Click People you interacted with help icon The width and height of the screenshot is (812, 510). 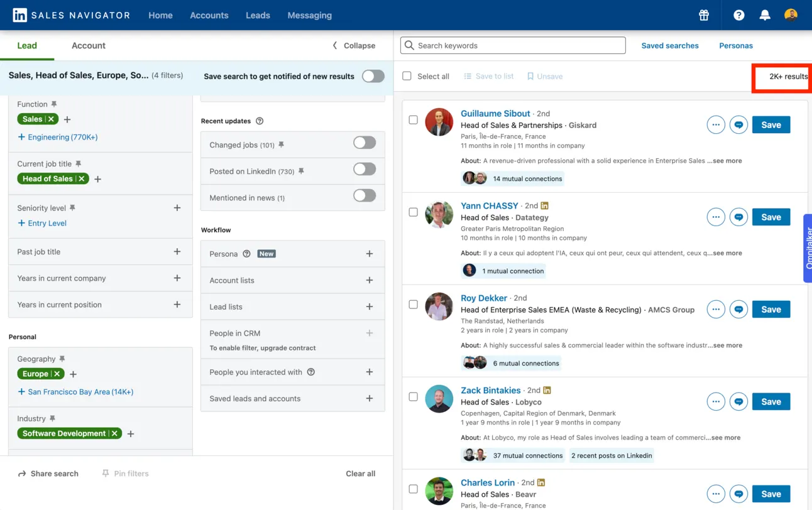[x=310, y=372]
